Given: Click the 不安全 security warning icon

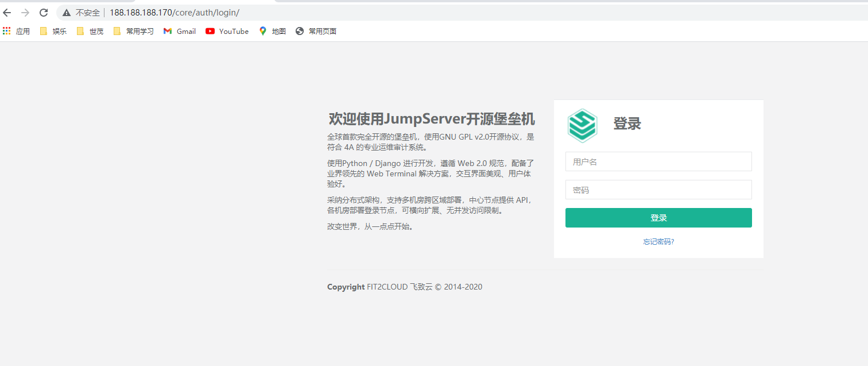Looking at the screenshot, I should point(66,12).
